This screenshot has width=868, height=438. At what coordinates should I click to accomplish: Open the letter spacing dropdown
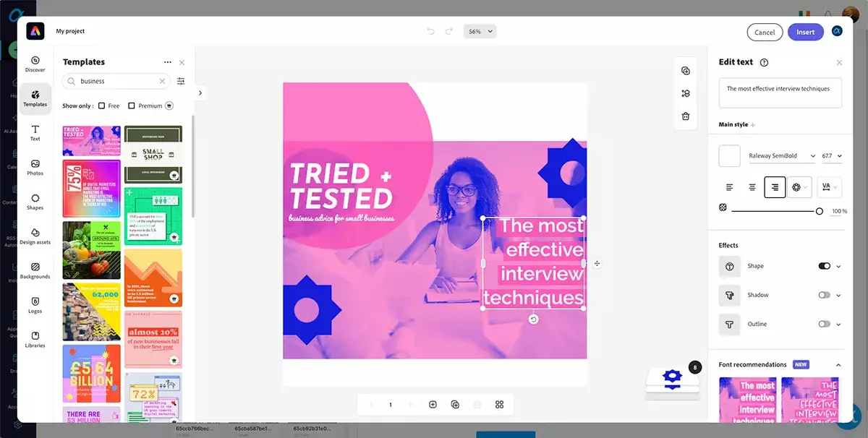click(830, 187)
